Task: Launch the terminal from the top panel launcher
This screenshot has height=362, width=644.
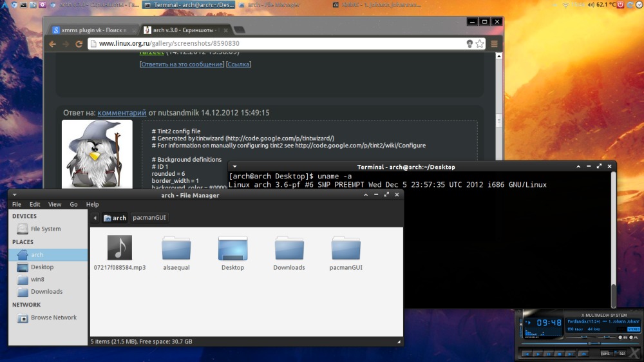Action: point(23,5)
